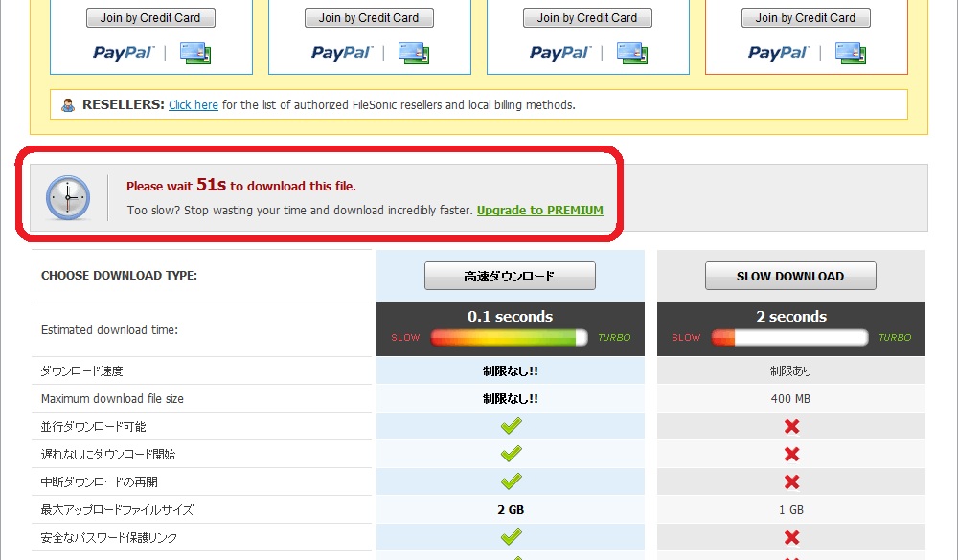Click fourth Join by Credit Card button
The image size is (958, 560).
tap(806, 18)
